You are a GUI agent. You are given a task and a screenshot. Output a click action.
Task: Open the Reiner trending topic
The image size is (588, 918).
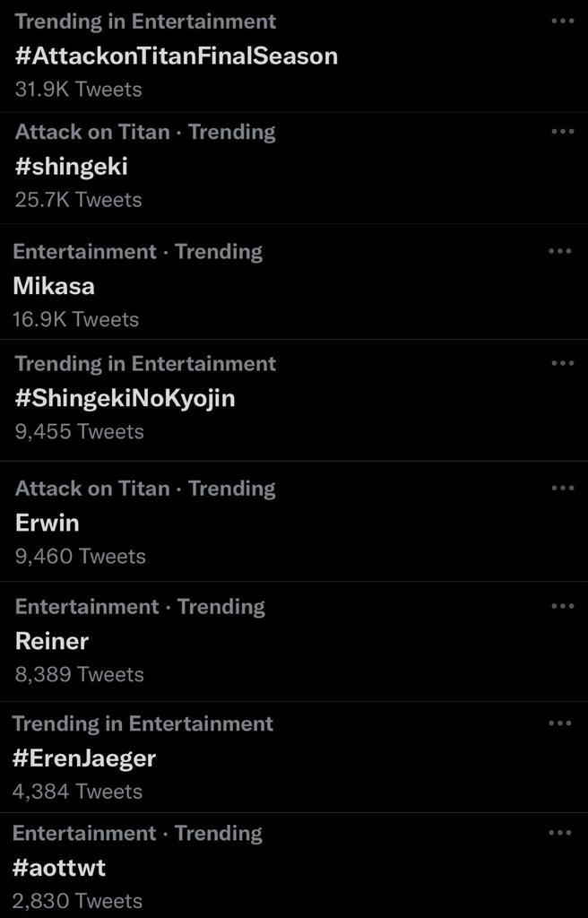[52, 641]
